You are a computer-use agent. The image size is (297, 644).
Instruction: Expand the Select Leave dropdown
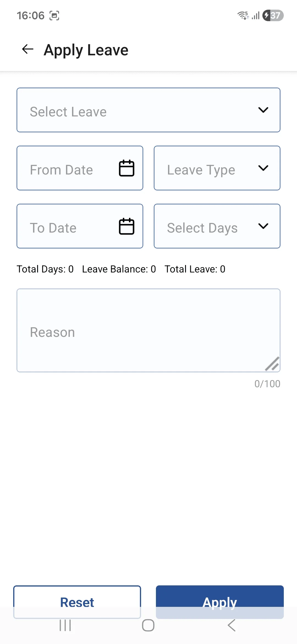148,110
